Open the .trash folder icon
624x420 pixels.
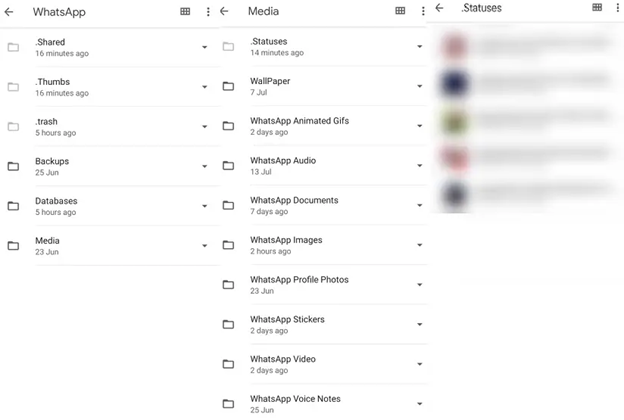pos(13,127)
